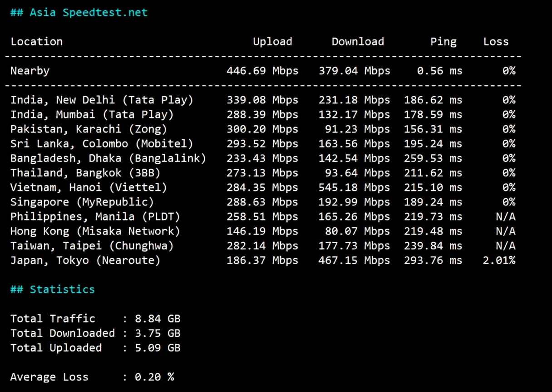The height and width of the screenshot is (392, 552).
Task: Select New Delhi download 231.18 Mbps
Action: point(354,100)
